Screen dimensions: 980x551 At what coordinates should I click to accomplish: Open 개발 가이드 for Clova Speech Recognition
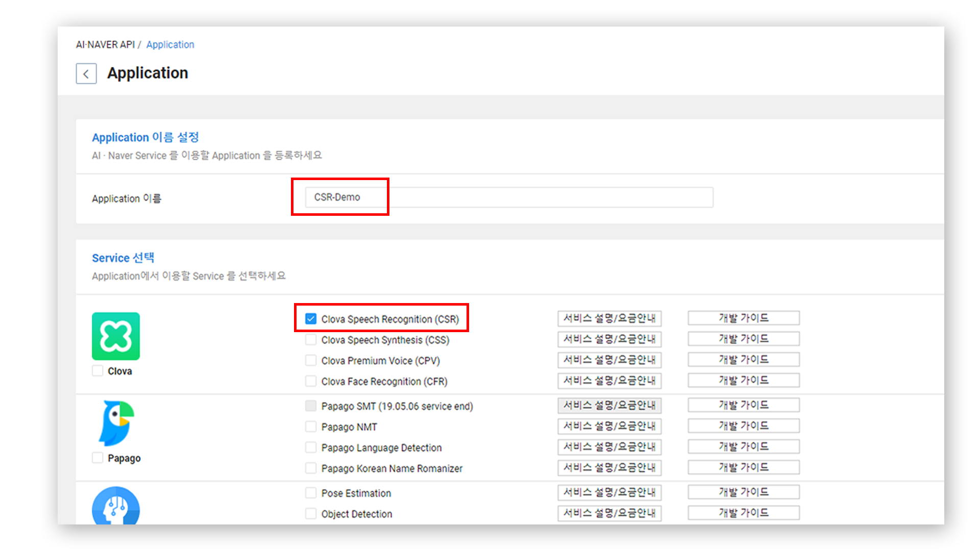743,318
